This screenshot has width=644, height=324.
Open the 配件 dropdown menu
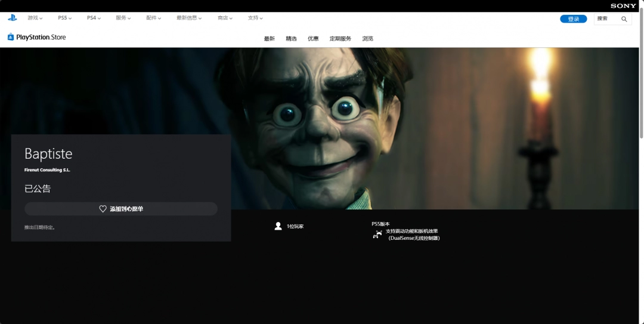click(x=154, y=18)
